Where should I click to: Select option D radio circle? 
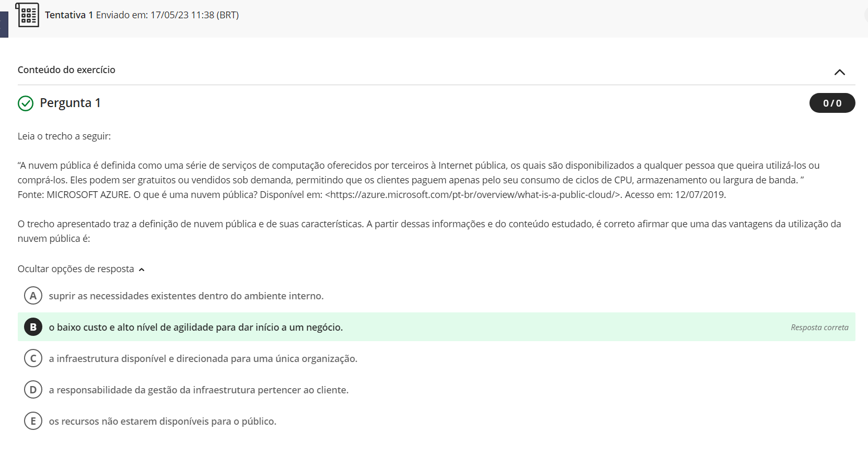(33, 390)
